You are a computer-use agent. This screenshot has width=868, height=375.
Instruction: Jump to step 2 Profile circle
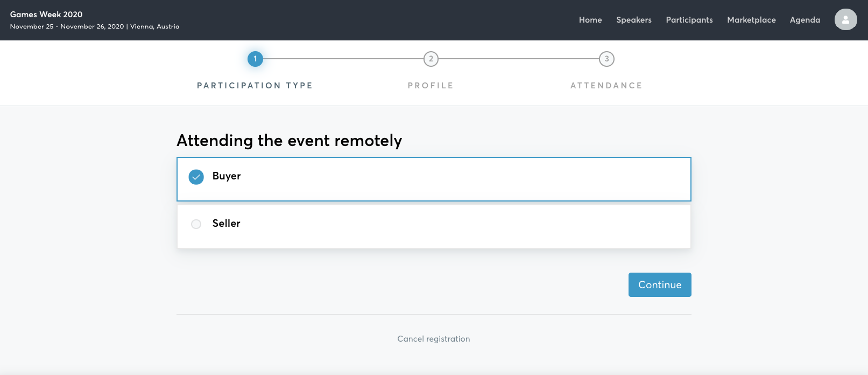point(431,59)
